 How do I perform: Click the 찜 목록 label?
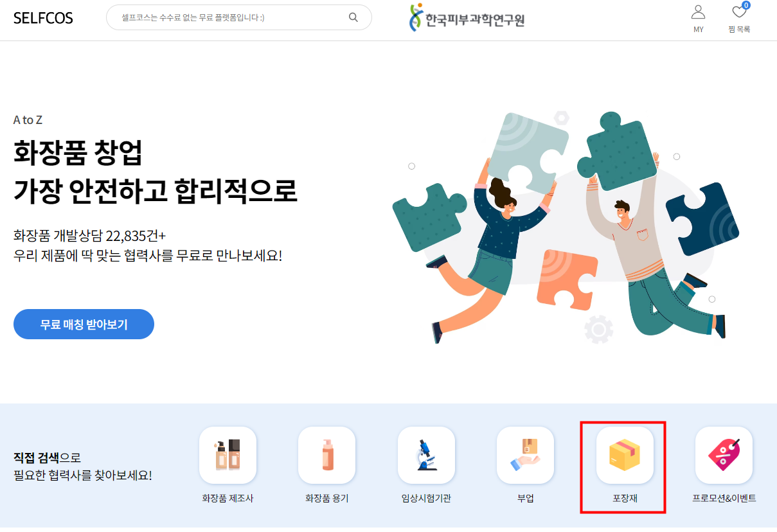[x=739, y=30]
